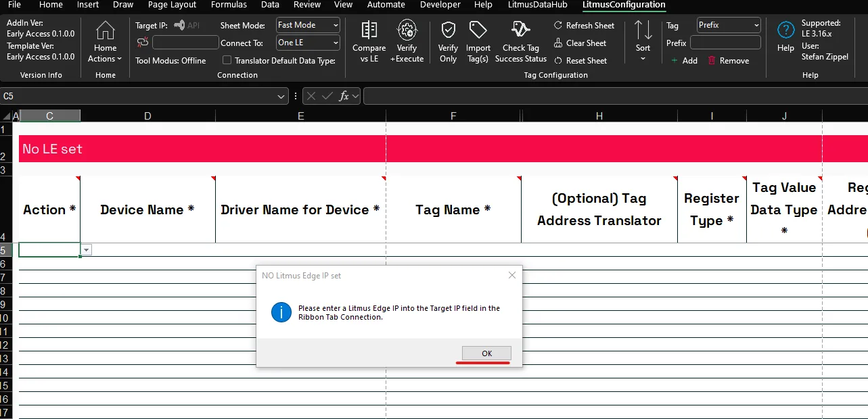Click the 'Device Name *' header cell
The height and width of the screenshot is (419, 868).
(147, 209)
